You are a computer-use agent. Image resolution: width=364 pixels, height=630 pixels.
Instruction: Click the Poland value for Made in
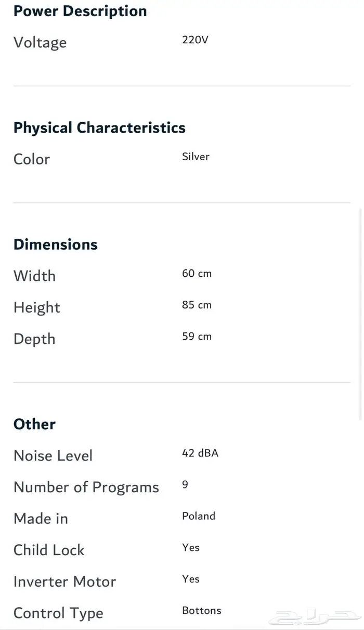tap(199, 516)
